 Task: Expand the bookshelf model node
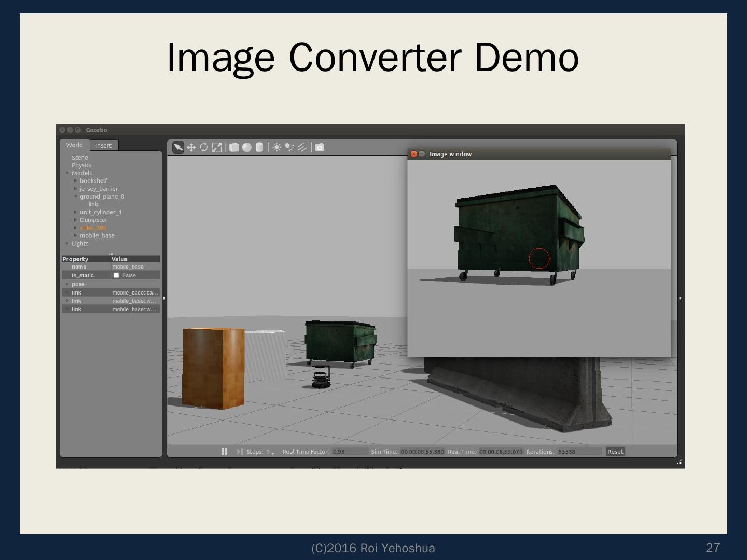coord(76,181)
